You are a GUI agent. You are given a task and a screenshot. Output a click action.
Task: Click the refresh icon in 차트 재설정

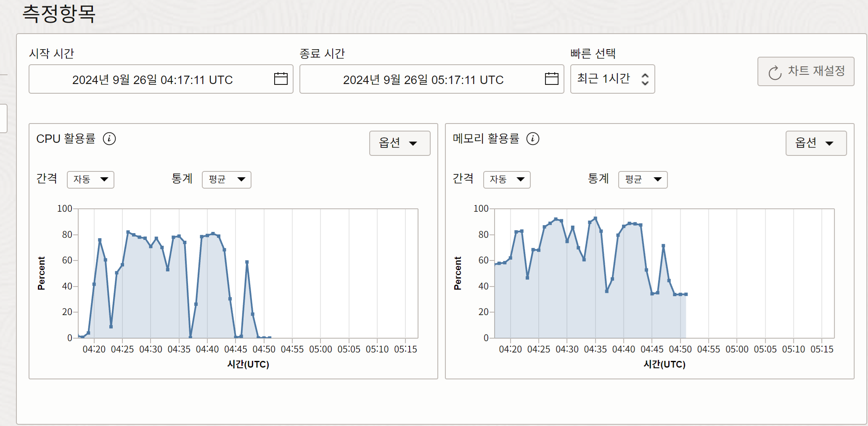[775, 72]
